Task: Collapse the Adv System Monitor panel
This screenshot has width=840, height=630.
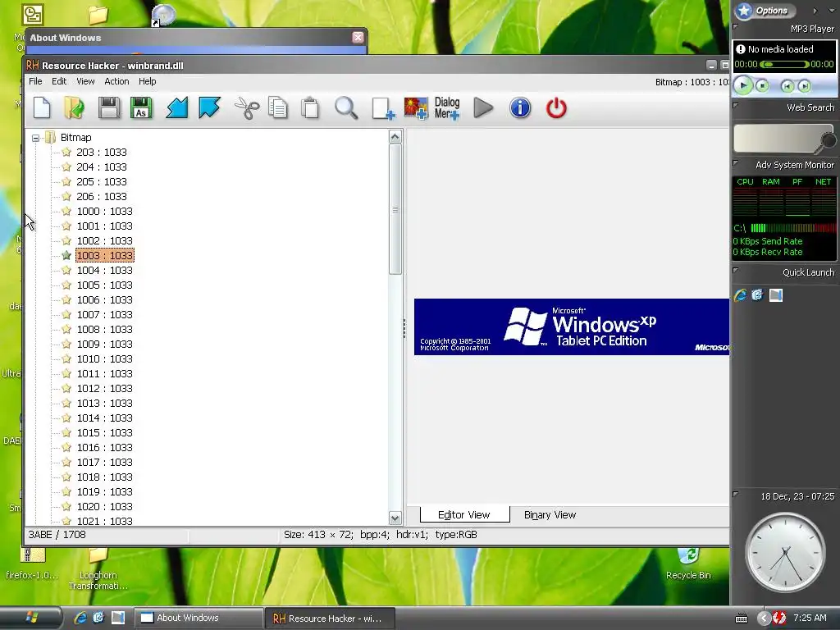Action: (736, 163)
